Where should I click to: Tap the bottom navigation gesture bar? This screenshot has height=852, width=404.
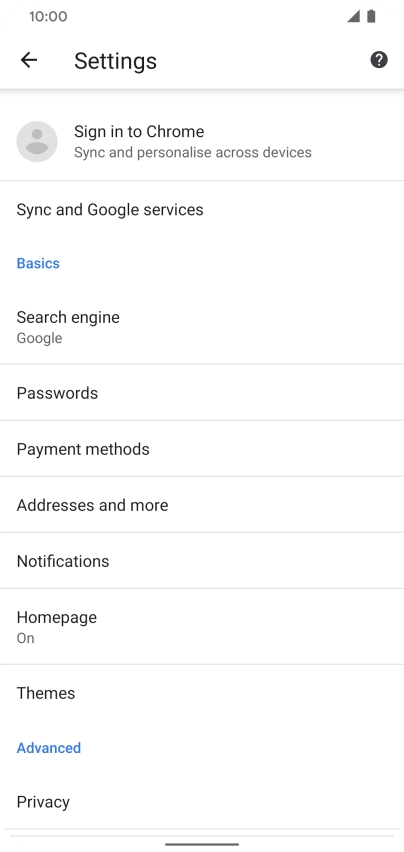(x=202, y=844)
